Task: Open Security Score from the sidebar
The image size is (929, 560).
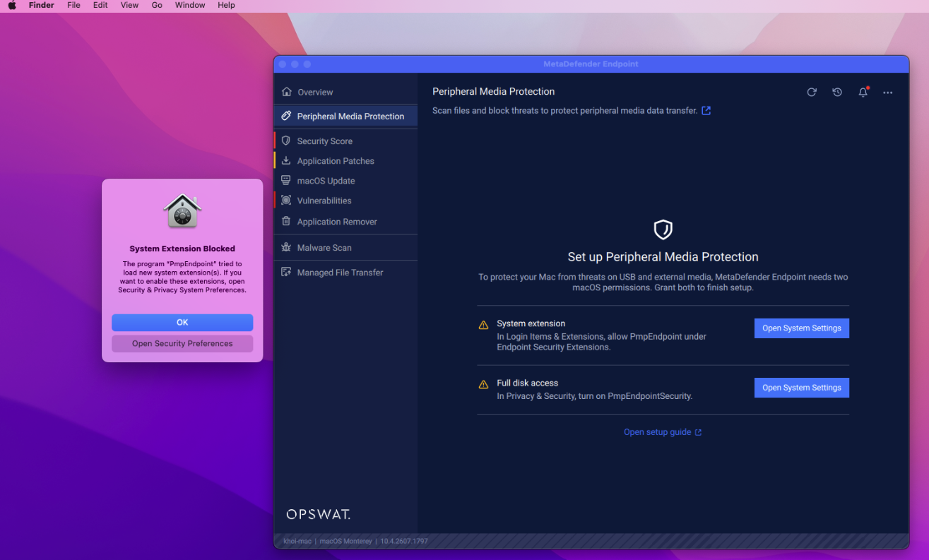Action: (x=345, y=141)
